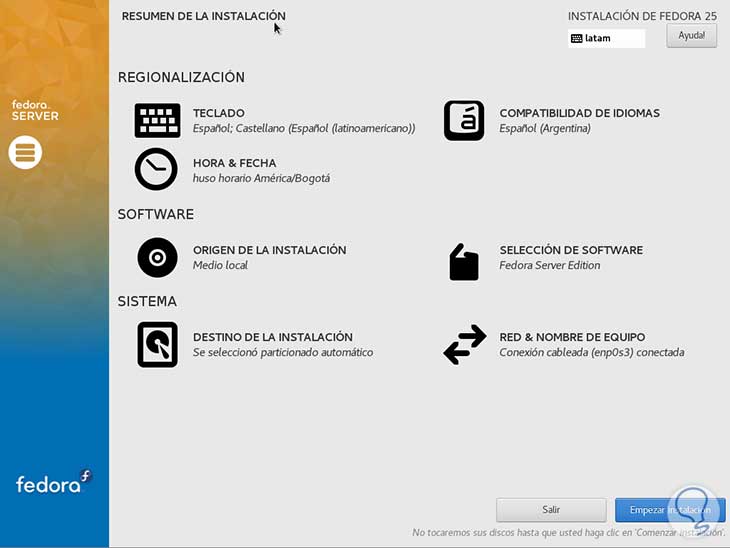
Task: Open ORIGEN DE LA INSTALACIÓN
Action: click(x=269, y=250)
